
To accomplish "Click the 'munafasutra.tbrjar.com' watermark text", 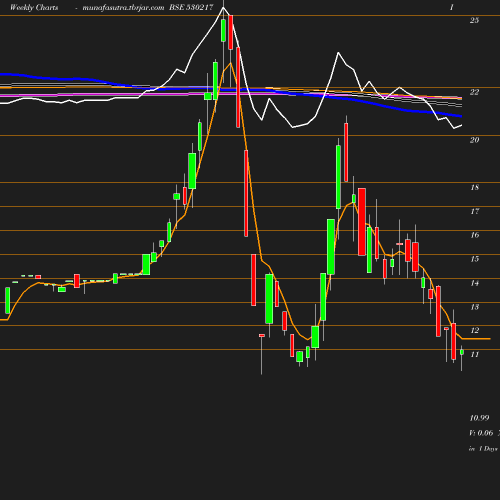I will coord(123,8).
